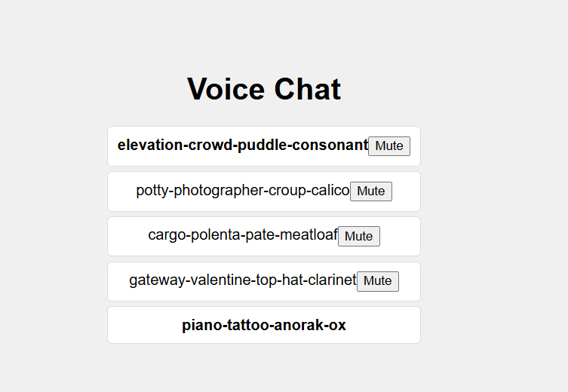Click blank area left of cargo-polenta-pate-meatloaf name

(x=128, y=235)
